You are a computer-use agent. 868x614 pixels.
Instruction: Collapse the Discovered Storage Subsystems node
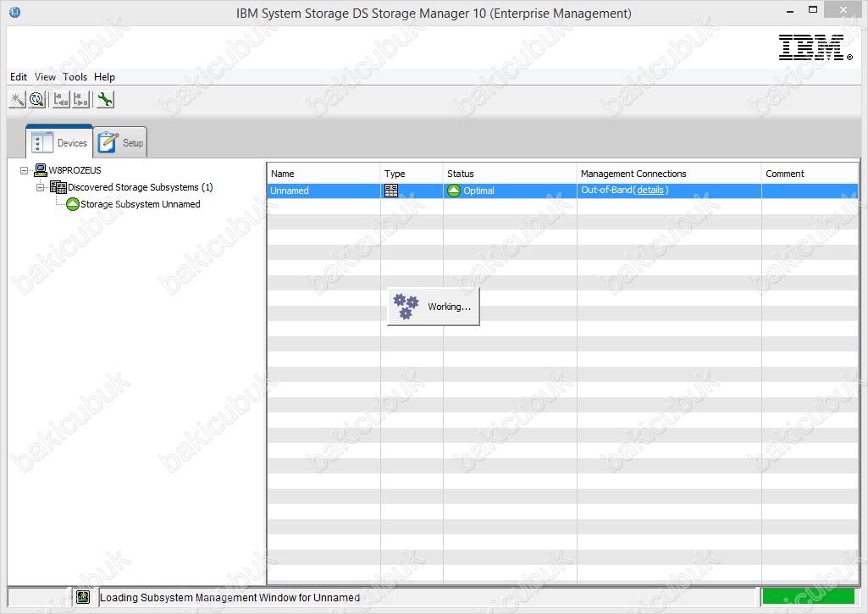pyautogui.click(x=40, y=188)
